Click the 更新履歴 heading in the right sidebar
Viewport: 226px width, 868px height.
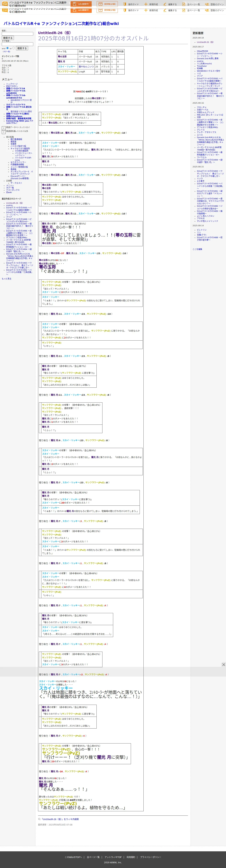(x=198, y=33)
